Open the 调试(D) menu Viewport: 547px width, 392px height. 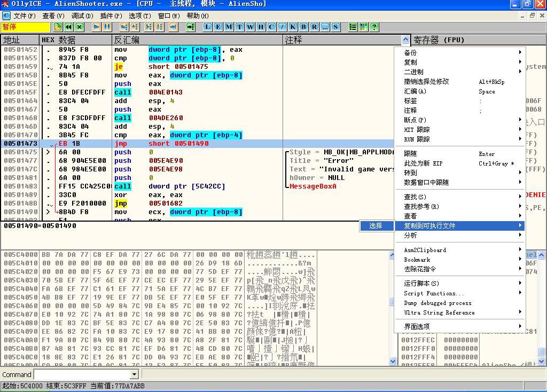[82, 15]
